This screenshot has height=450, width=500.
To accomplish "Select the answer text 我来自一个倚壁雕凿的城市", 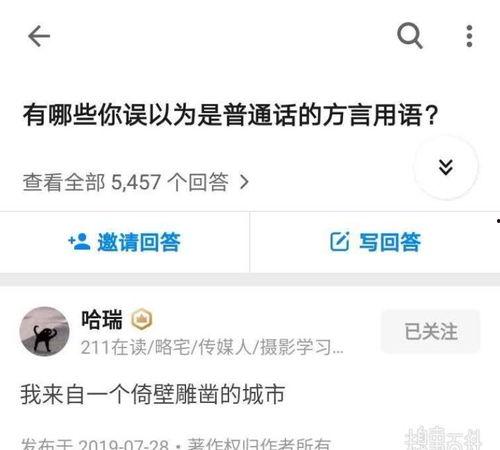I will click(x=153, y=394).
